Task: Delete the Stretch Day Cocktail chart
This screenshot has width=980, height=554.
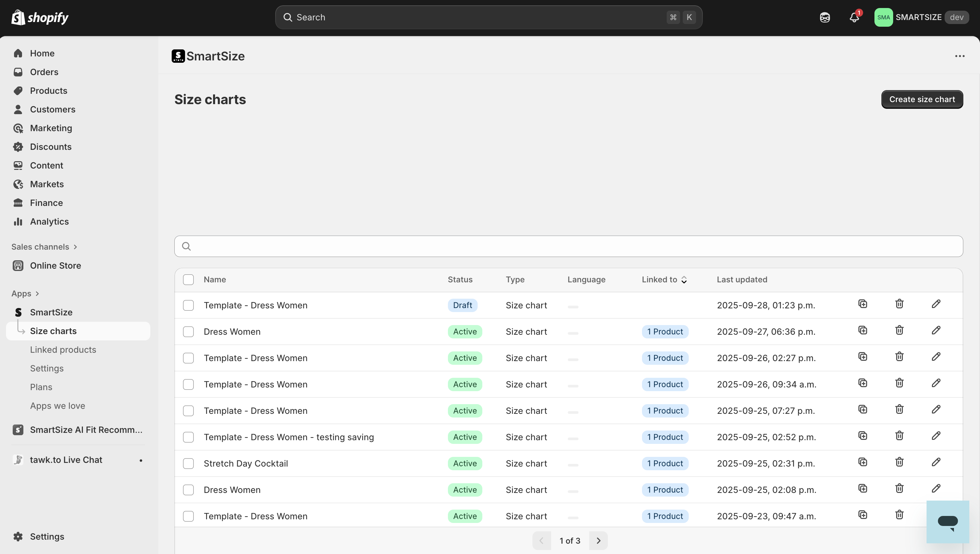Action: [x=899, y=462]
